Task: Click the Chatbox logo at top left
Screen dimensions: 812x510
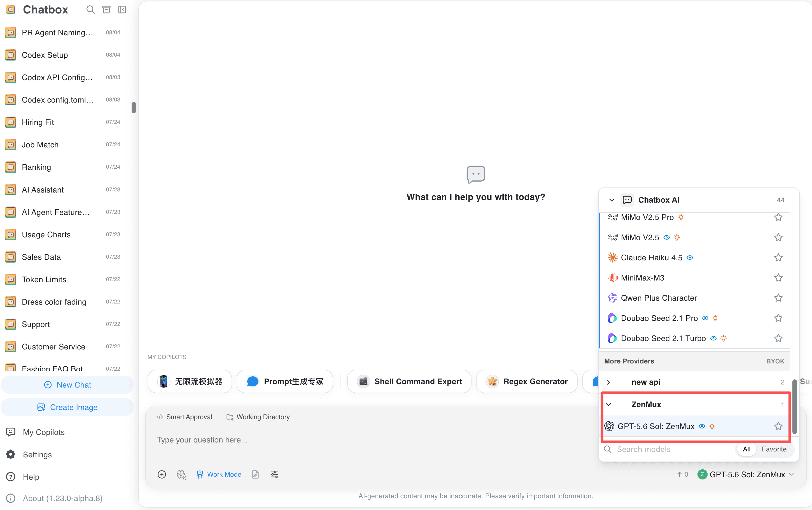Action: [11, 10]
